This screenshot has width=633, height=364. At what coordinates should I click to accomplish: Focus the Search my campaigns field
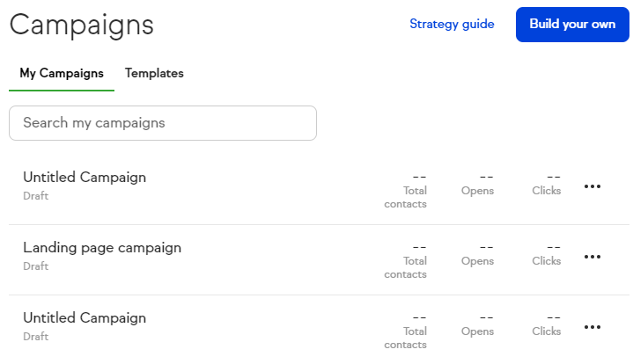click(162, 123)
